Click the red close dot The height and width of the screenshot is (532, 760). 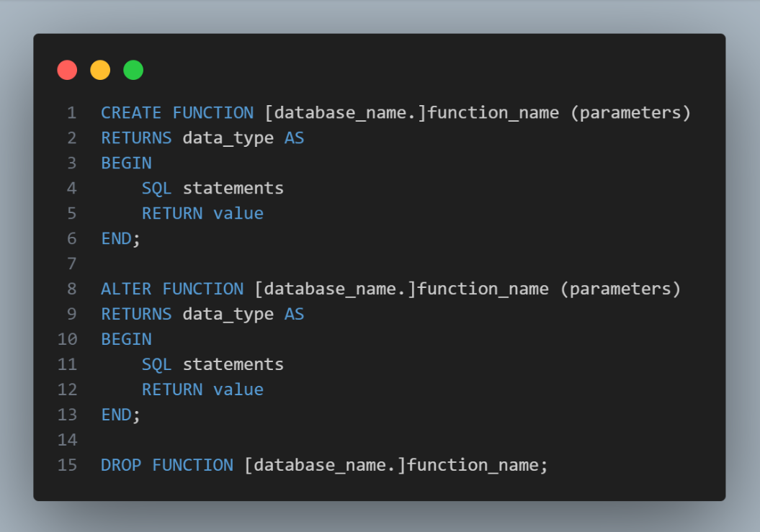67,70
